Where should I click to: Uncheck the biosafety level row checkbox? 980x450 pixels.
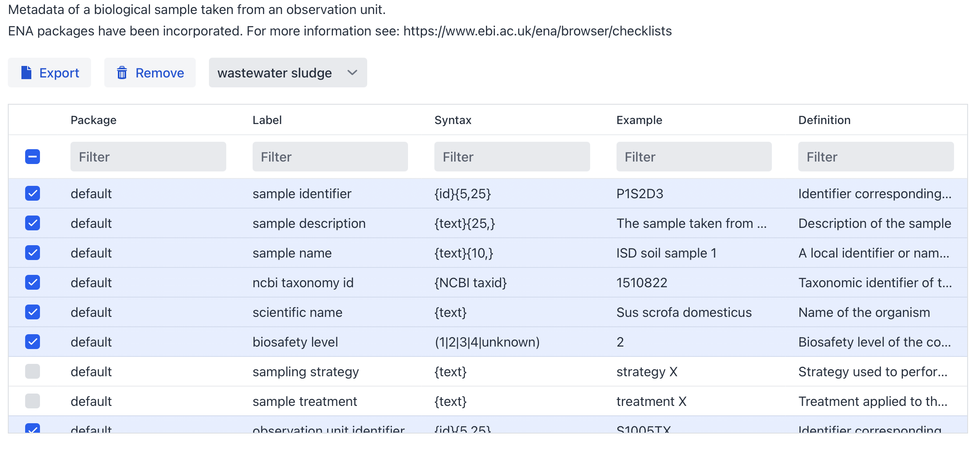click(x=33, y=342)
